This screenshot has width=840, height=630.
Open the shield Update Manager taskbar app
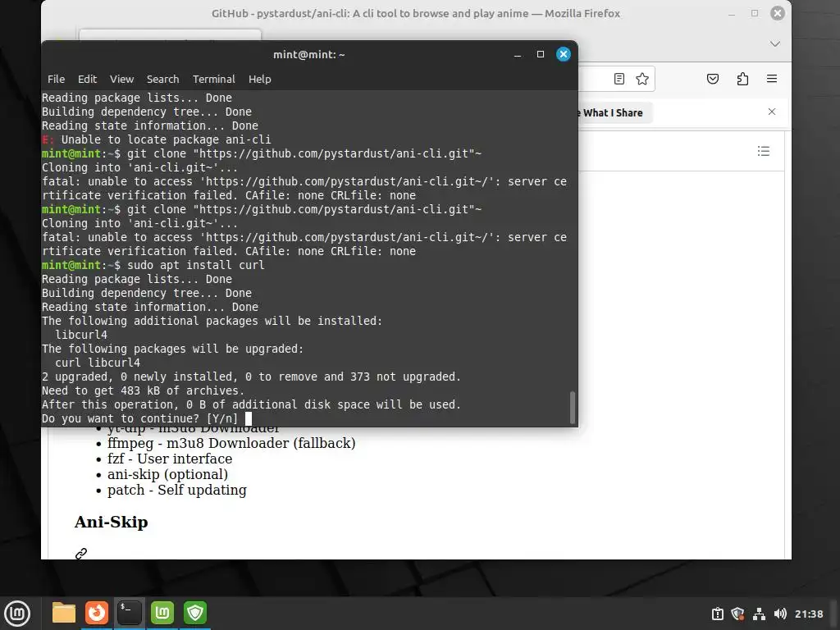[195, 613]
